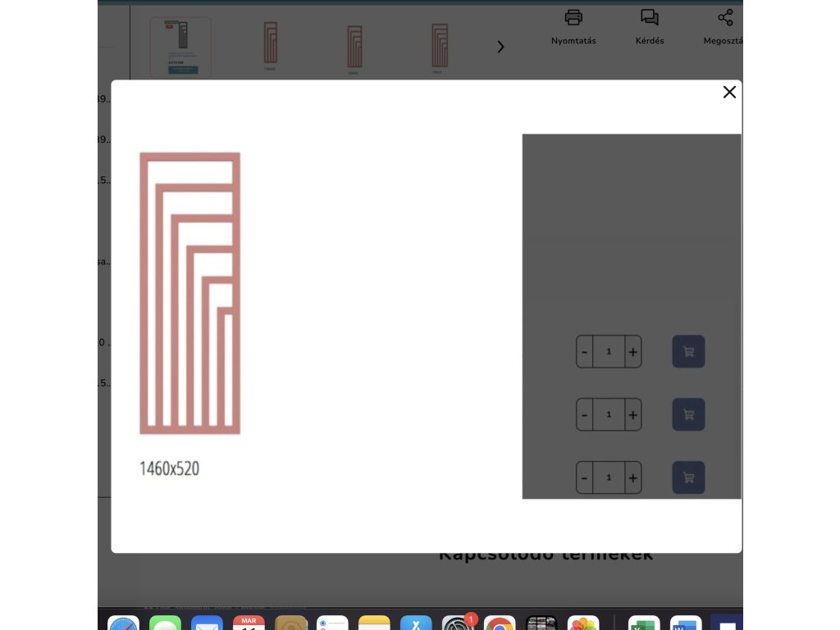Increase quantity in the bottom product row
This screenshot has width=840, height=630.
632,477
